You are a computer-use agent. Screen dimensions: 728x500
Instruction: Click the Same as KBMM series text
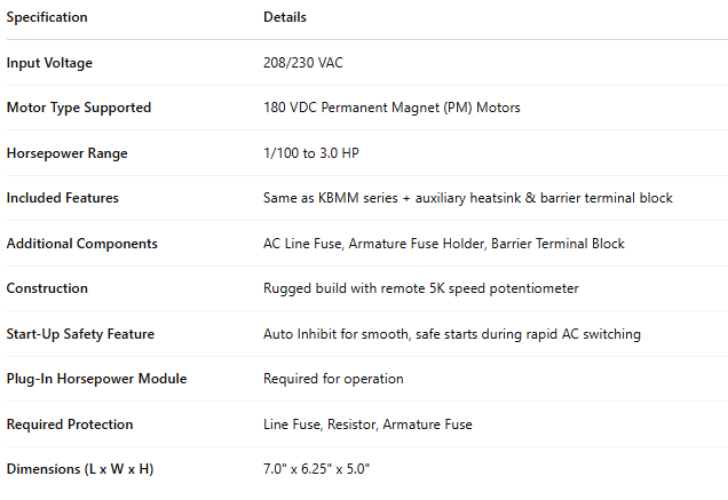tap(467, 198)
